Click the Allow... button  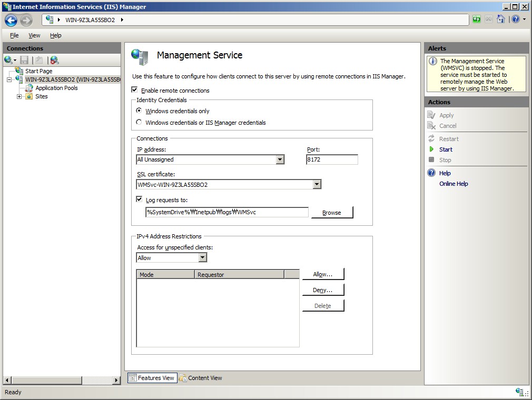pos(323,274)
